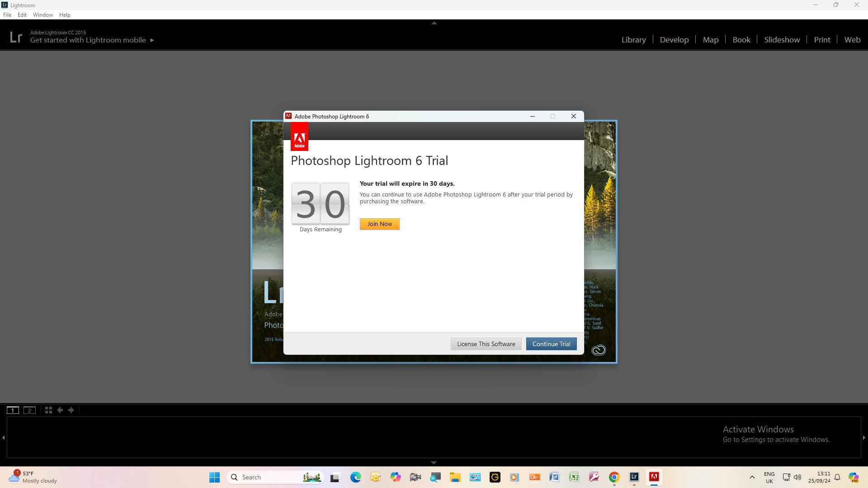The width and height of the screenshot is (868, 488).
Task: Click the Creative Cloud icon on splash screen
Action: pos(599,350)
